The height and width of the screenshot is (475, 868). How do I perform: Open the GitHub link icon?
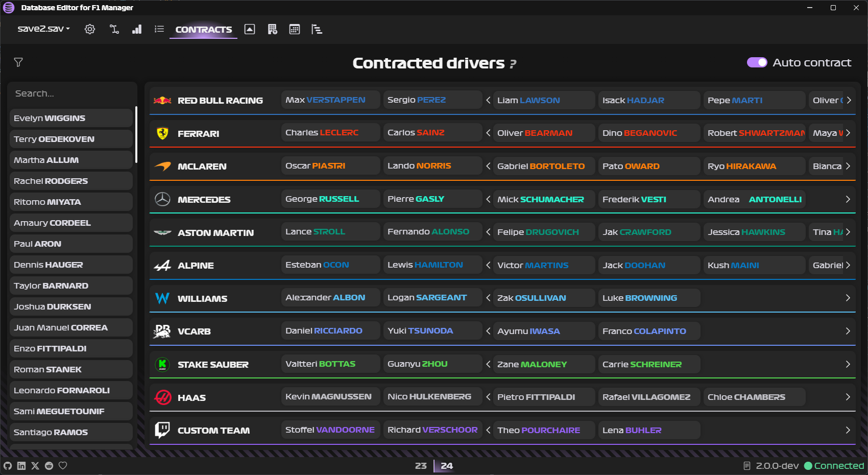8,466
